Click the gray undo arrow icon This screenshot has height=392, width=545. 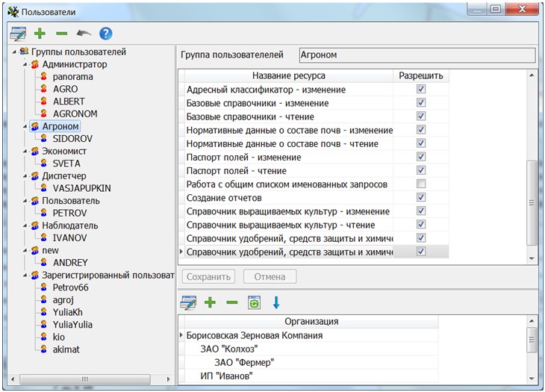(x=84, y=34)
